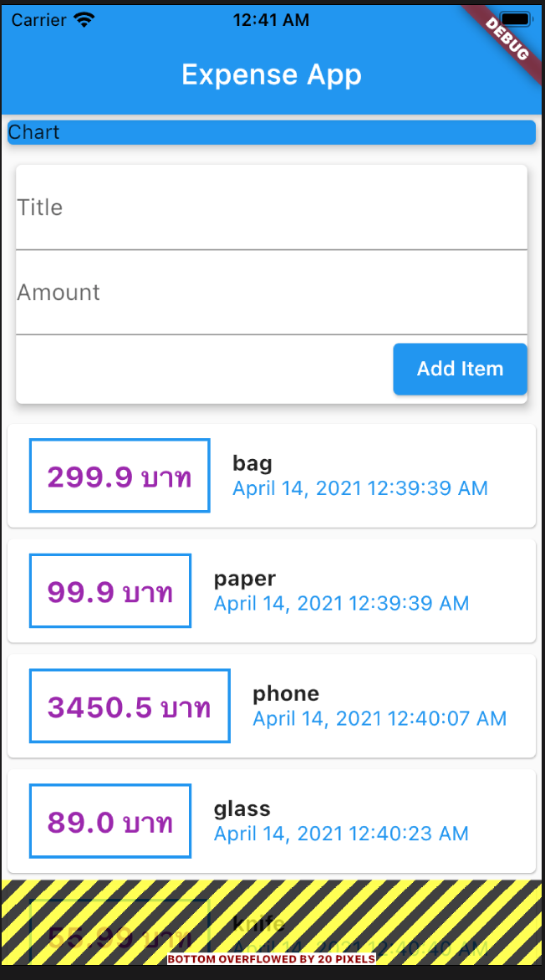Click the bag expense title
This screenshot has width=545, height=980.
coord(252,462)
